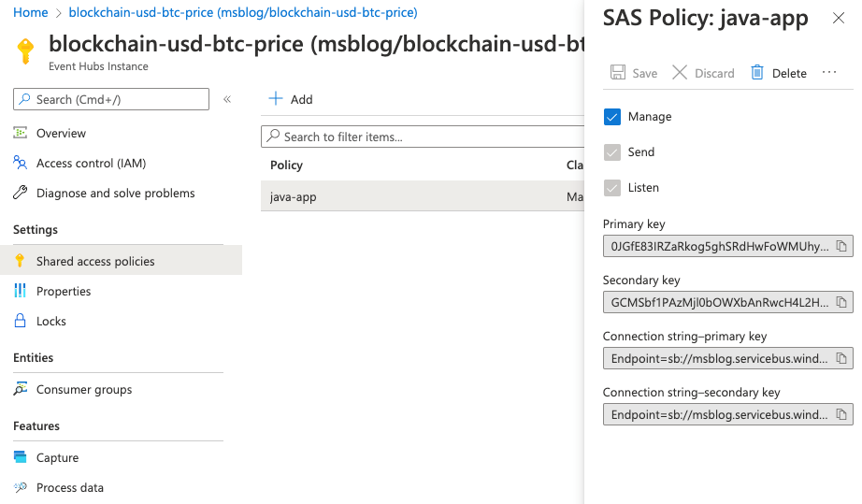Sort by the Policy column header
Screen dimensions: 862x504
286,165
